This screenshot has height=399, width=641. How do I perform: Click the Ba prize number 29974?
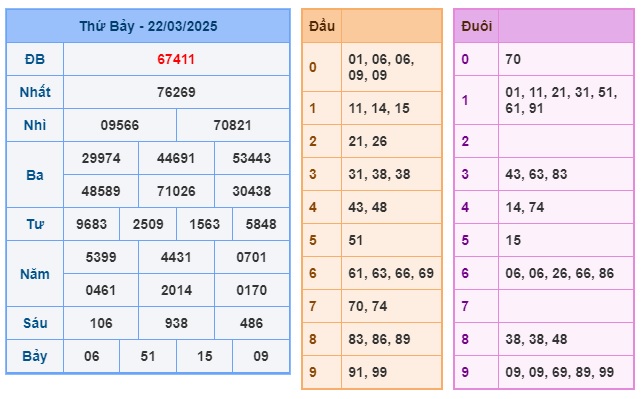tap(101, 158)
